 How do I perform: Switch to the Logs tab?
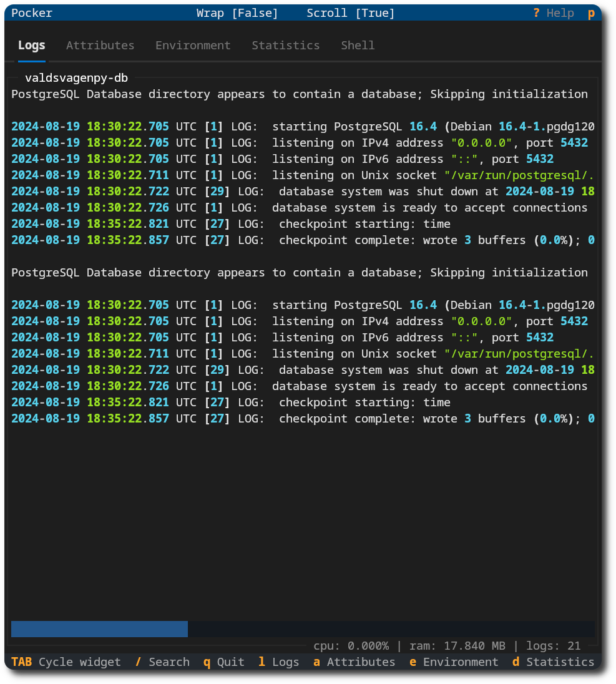31,46
